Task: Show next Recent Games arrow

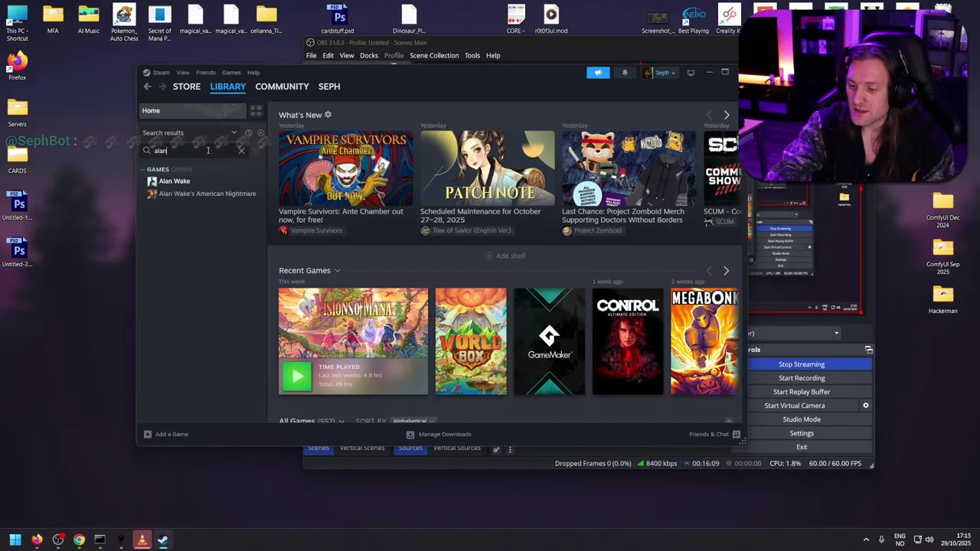Action: (x=727, y=270)
